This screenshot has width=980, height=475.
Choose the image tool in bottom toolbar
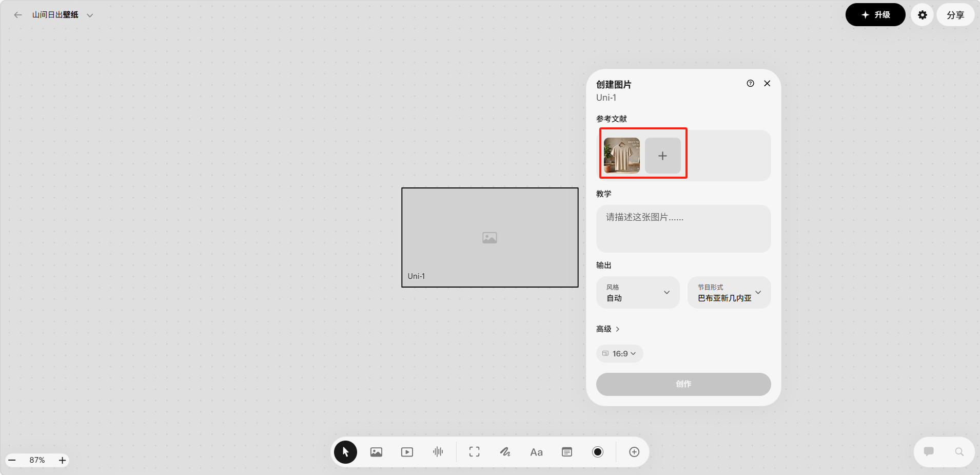pyautogui.click(x=376, y=452)
